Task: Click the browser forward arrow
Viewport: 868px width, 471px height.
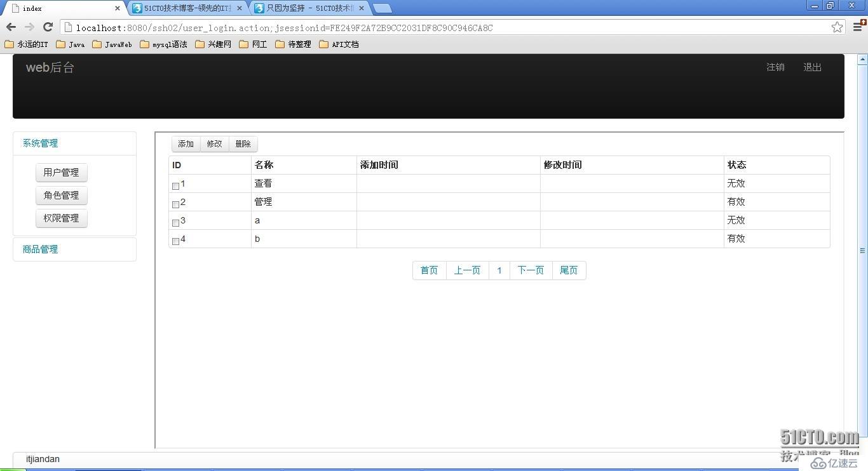Action: (29, 27)
